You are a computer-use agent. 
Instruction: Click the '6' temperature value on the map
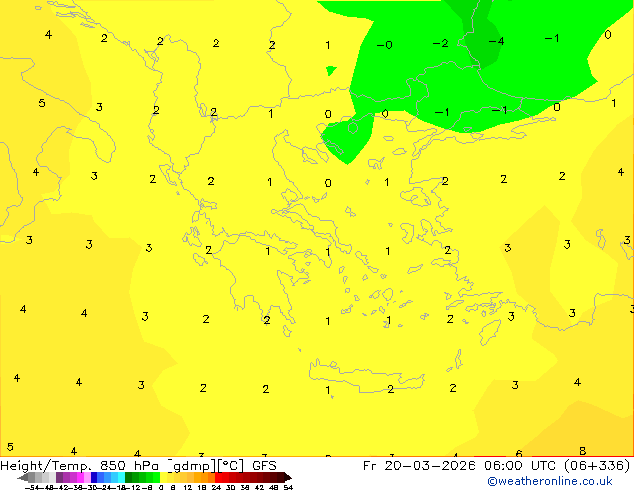pos(519,454)
